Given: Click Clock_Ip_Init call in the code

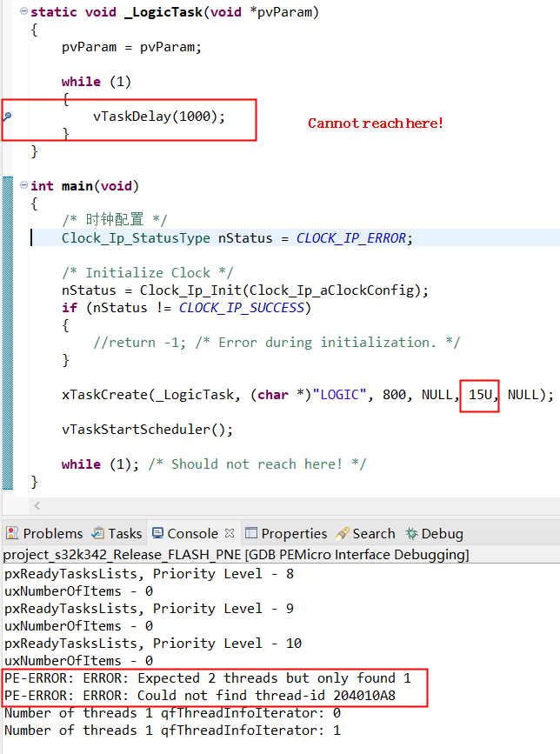Looking at the screenshot, I should pyautogui.click(x=190, y=290).
